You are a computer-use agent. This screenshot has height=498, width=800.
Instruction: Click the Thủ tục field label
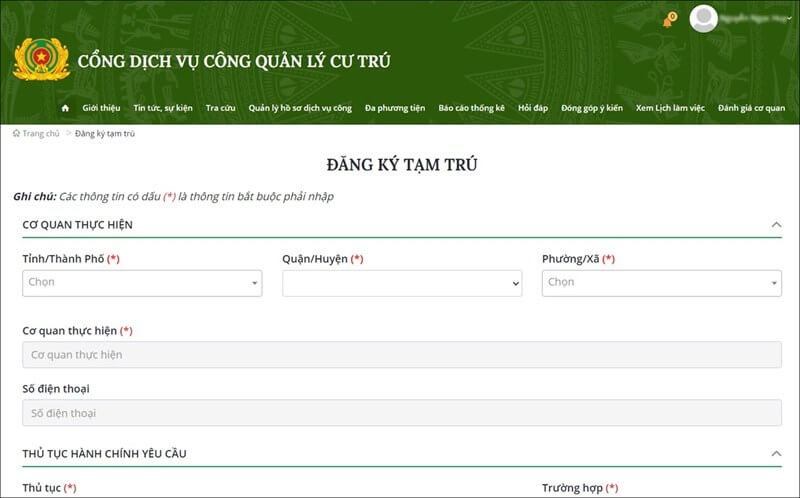(x=49, y=488)
